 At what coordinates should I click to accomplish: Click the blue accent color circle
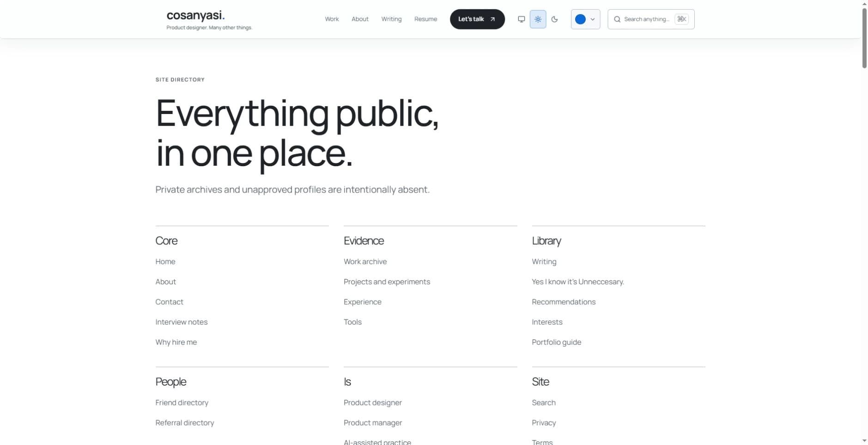point(580,19)
